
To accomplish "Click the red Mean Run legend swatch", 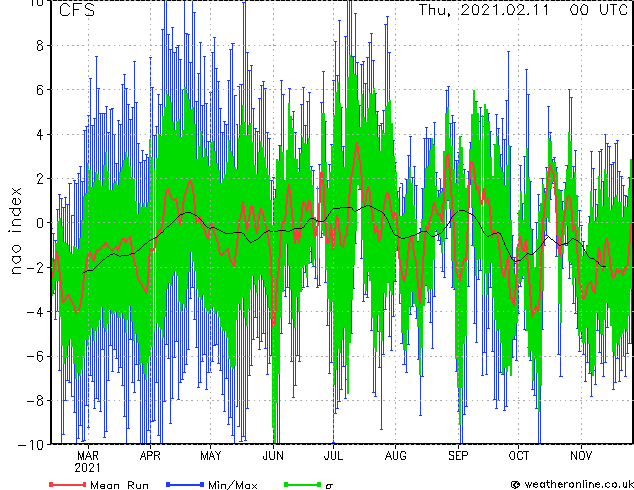I will click(x=68, y=484).
